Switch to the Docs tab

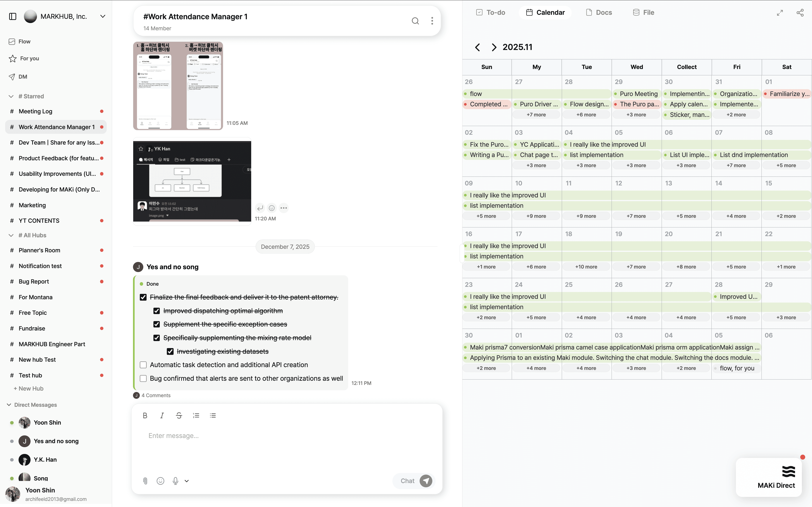[599, 12]
